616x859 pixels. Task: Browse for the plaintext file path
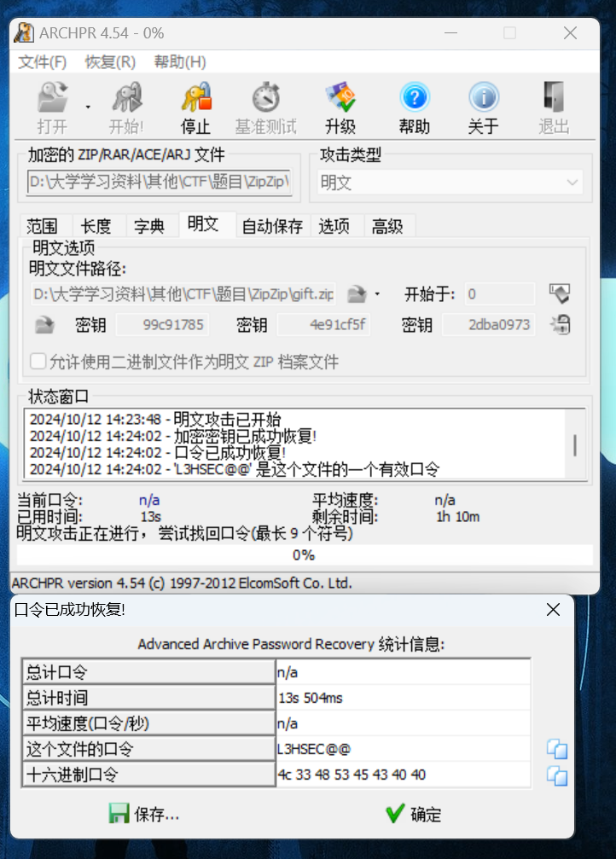coord(356,294)
